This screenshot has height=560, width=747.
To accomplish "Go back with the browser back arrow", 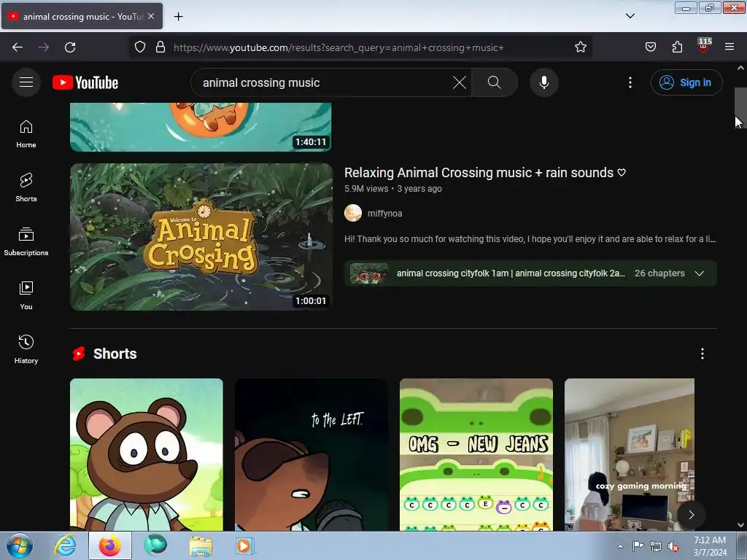I will (18, 47).
